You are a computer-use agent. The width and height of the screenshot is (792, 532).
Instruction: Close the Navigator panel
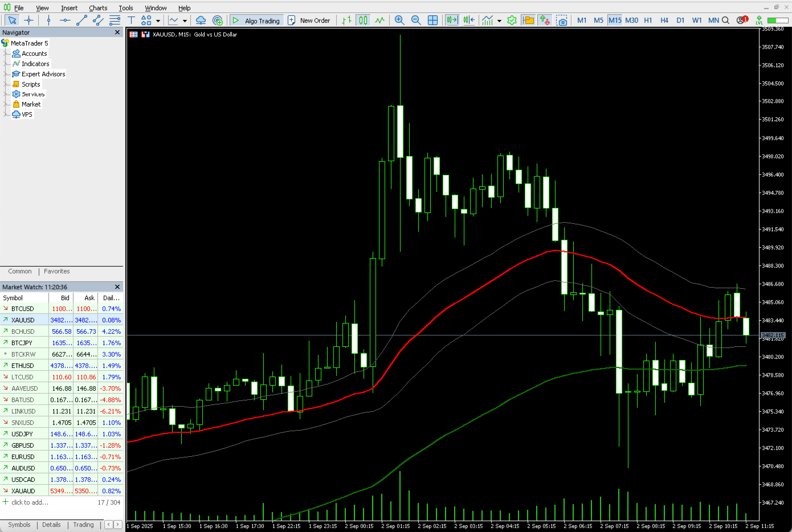pos(117,32)
